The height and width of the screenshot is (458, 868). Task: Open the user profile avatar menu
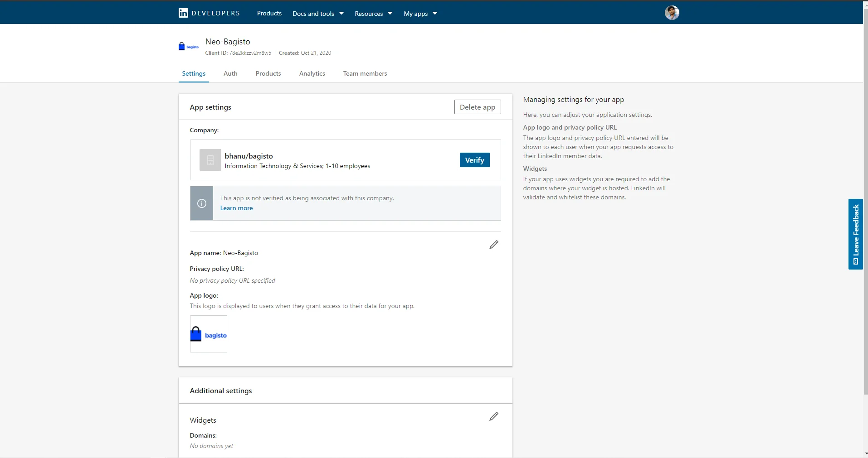coord(672,13)
